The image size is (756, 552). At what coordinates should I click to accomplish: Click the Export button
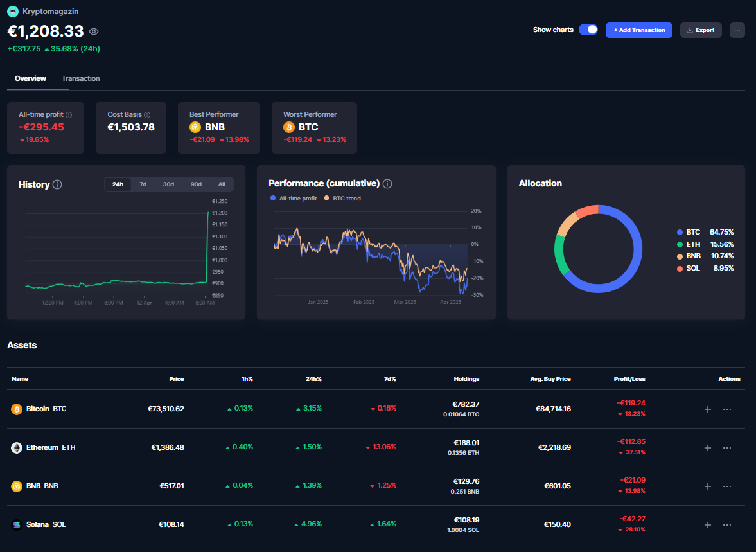(x=701, y=30)
